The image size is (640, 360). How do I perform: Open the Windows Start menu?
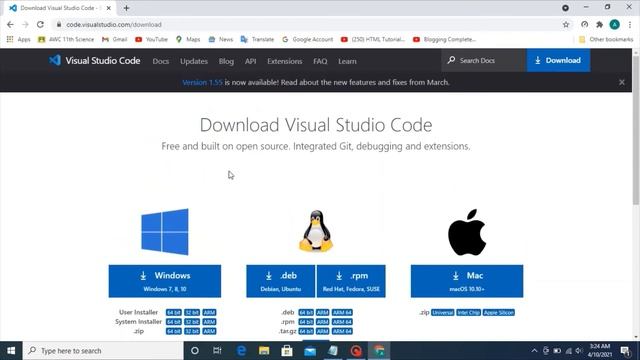[11, 351]
